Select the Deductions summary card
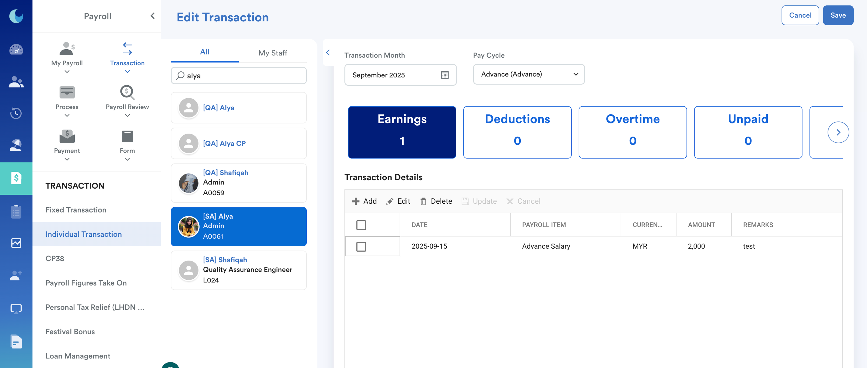868x368 pixels. click(x=517, y=132)
